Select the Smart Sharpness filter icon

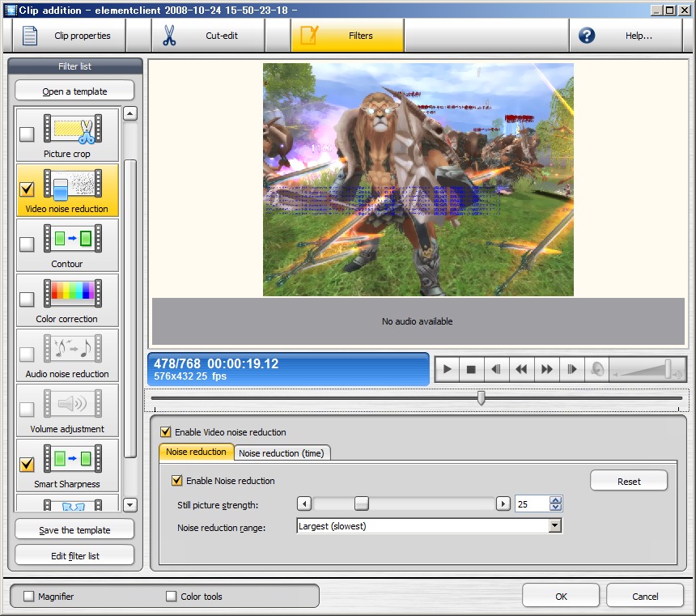(73, 460)
